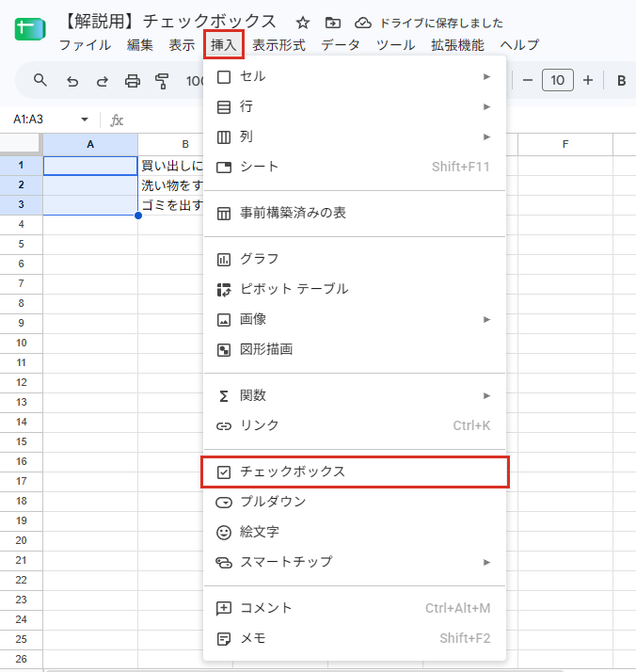The width and height of the screenshot is (636, 672).
Task: Click the undo arrow
Action: [72, 81]
